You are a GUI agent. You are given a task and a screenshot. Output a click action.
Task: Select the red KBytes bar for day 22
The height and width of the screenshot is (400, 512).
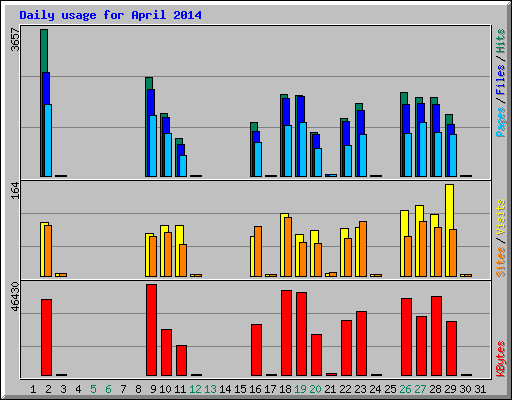click(346, 348)
